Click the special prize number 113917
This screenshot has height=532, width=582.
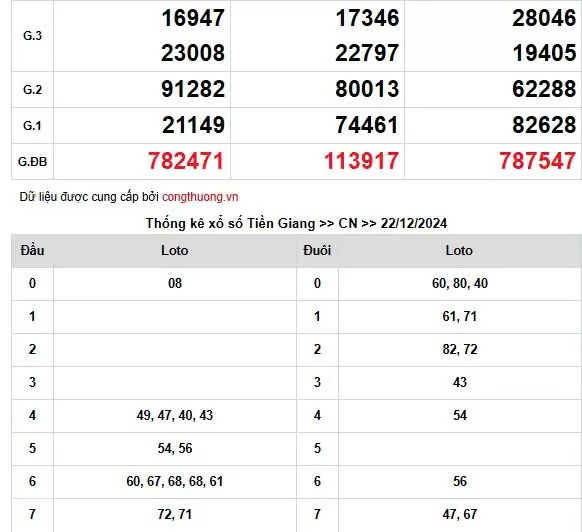tap(362, 161)
